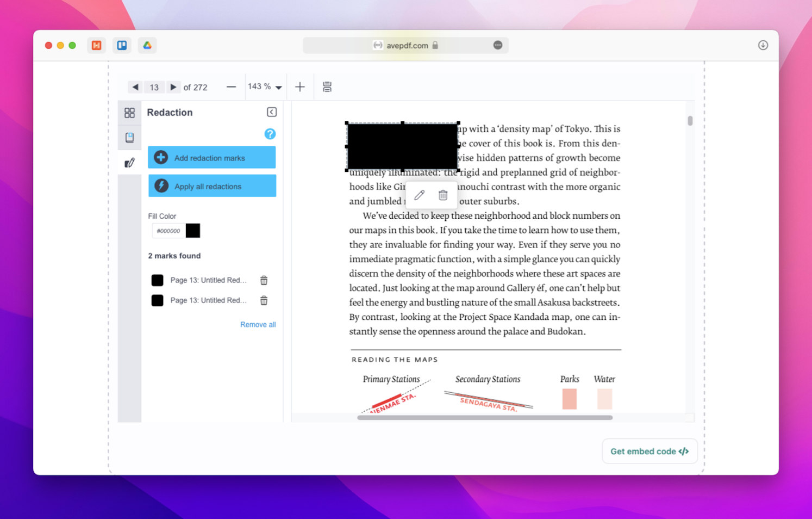Click the Redaction help icon
Viewport: 812px width, 519px height.
pyautogui.click(x=270, y=133)
